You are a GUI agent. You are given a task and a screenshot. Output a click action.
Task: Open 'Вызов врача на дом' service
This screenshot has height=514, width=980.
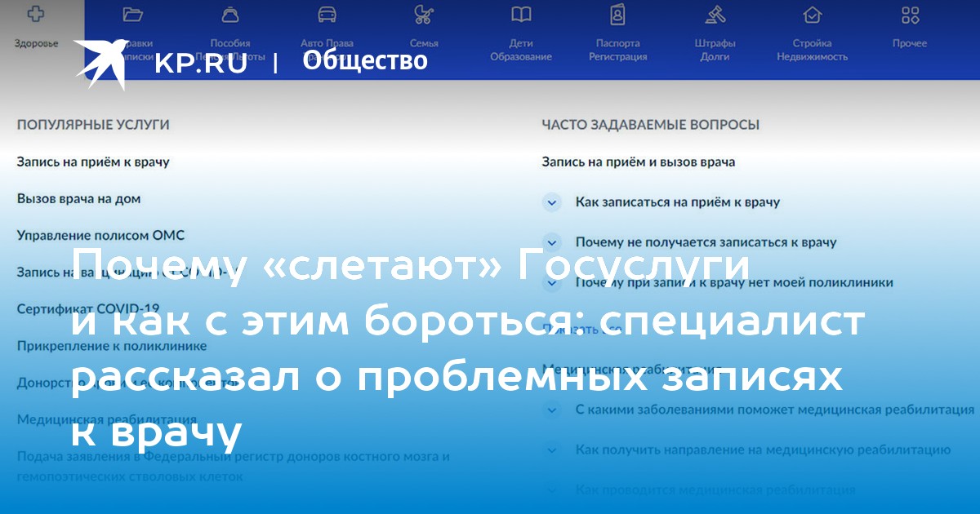(x=78, y=198)
